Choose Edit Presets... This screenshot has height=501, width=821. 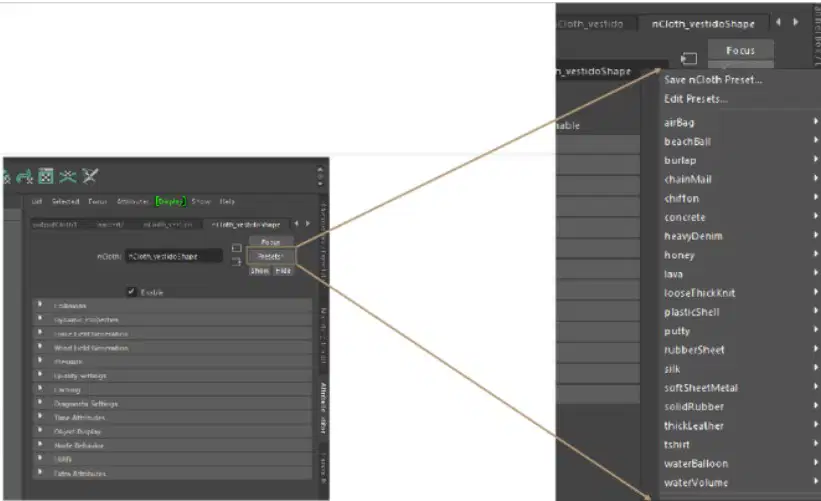pyautogui.click(x=696, y=98)
